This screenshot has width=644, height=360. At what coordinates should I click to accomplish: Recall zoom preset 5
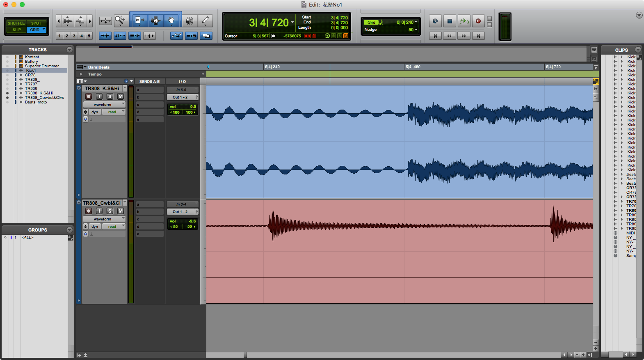[89, 36]
